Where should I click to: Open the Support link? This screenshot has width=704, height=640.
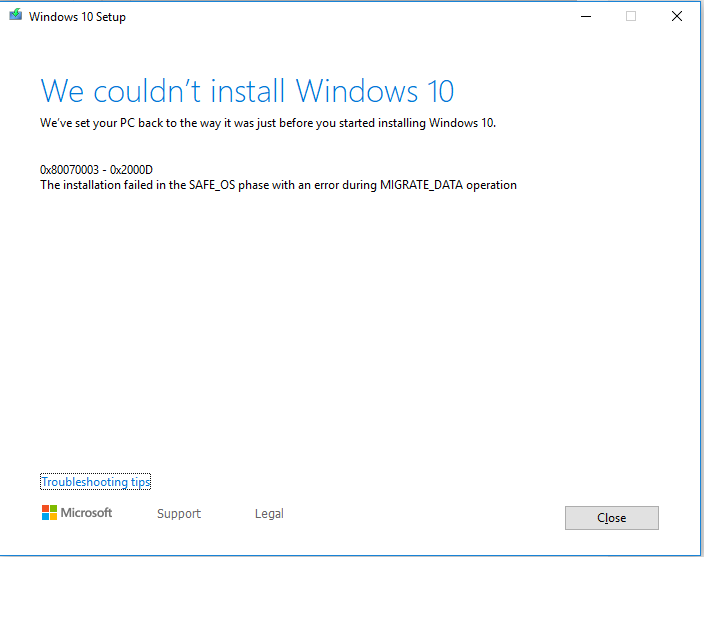coord(179,513)
